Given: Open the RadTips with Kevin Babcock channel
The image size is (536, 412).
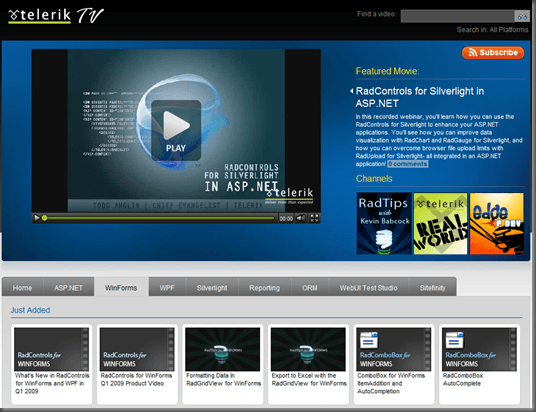Looking at the screenshot, I should 384,223.
